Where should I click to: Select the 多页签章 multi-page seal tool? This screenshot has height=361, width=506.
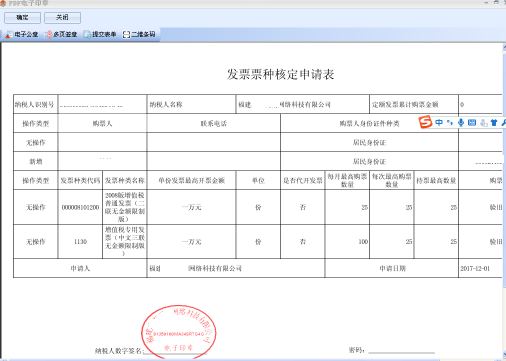[61, 34]
